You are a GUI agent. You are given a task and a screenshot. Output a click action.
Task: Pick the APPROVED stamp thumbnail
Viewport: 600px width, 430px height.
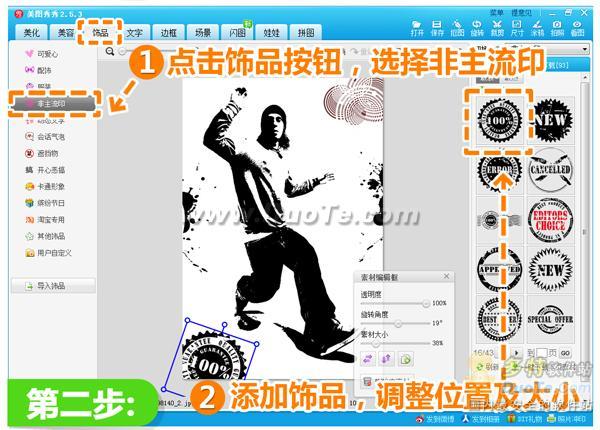click(499, 270)
